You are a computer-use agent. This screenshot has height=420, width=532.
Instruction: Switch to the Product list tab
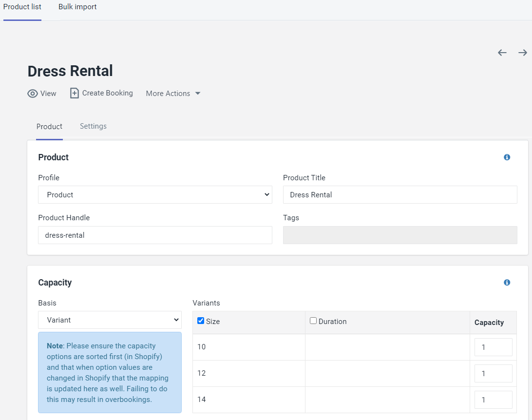22,7
